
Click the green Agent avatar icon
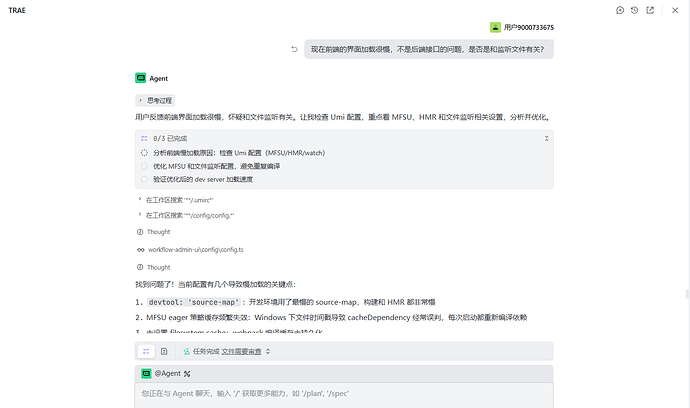(140, 78)
